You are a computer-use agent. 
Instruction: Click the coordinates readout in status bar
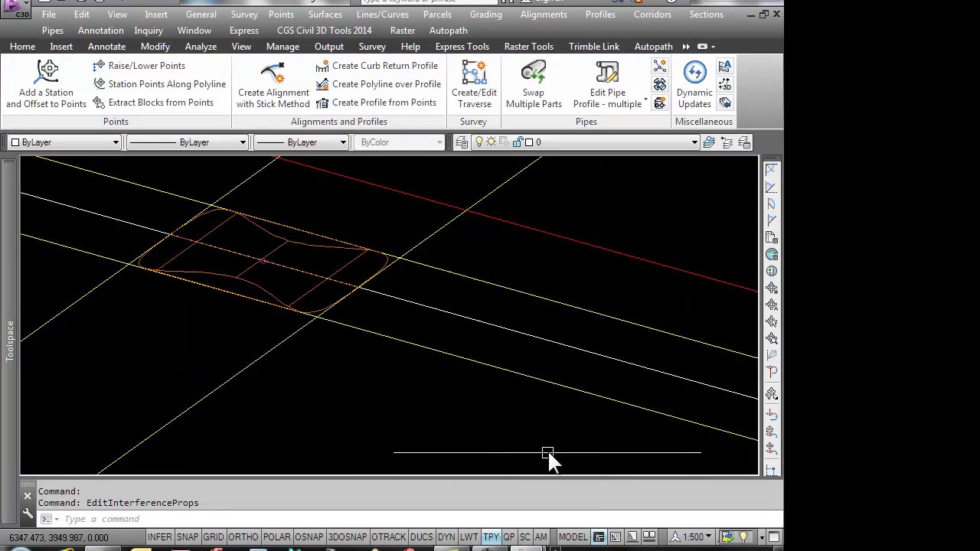[59, 537]
